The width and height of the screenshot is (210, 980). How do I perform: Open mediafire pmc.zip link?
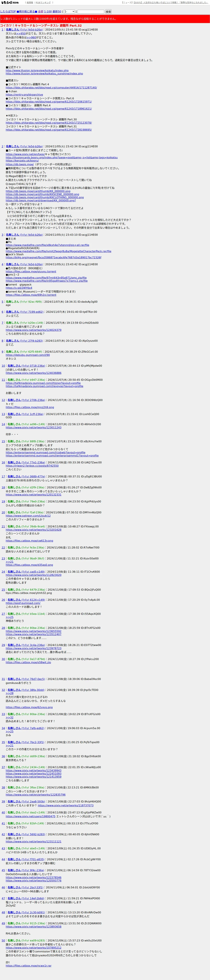click(x=46, y=278)
